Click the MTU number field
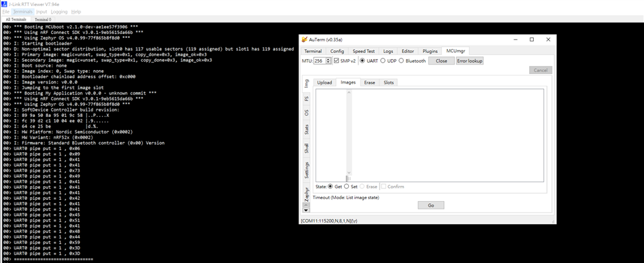This screenshot has width=644, height=263. (x=320, y=60)
